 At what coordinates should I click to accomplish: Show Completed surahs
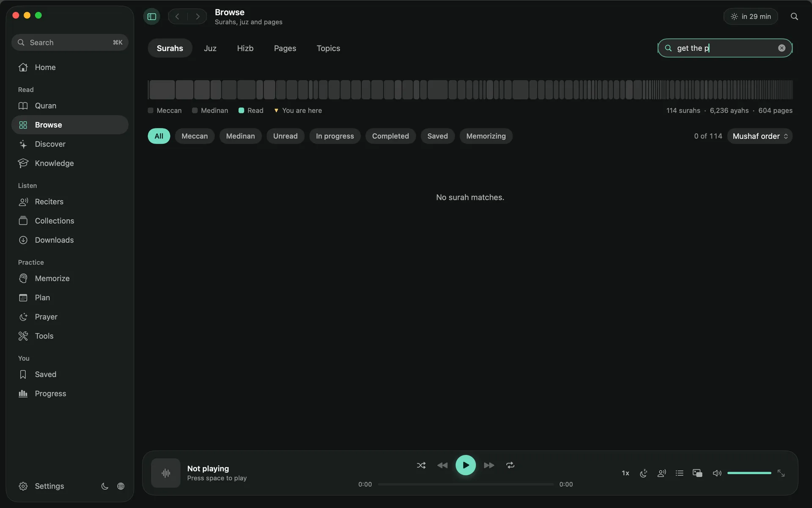pos(390,136)
